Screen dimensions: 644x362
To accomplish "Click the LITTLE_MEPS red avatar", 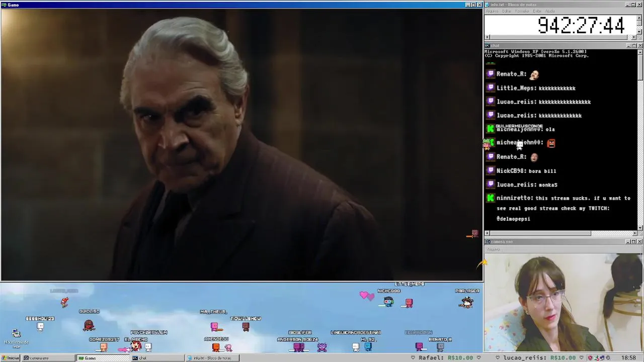I will tap(409, 303).
